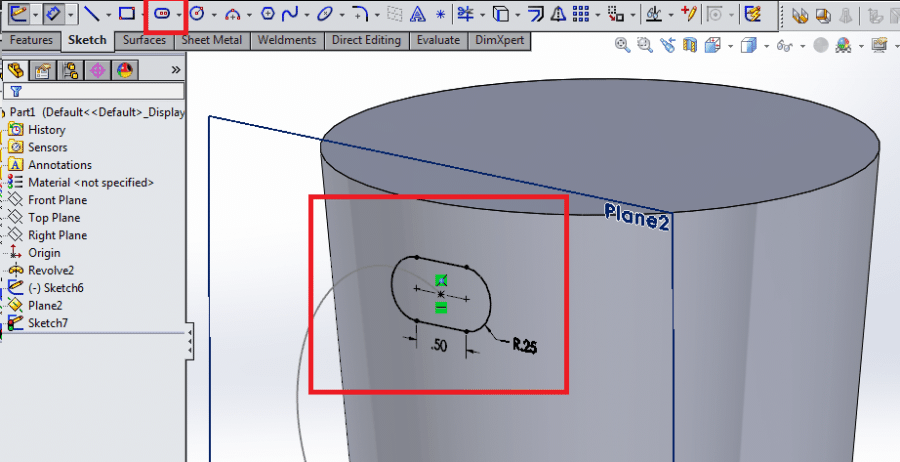Open the DisplayManager panel tab
The width and height of the screenshot is (900, 462).
point(125,71)
